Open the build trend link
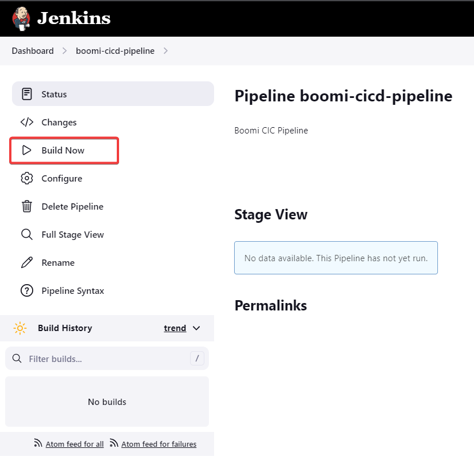Screen dimensions: 474x476 (x=175, y=328)
